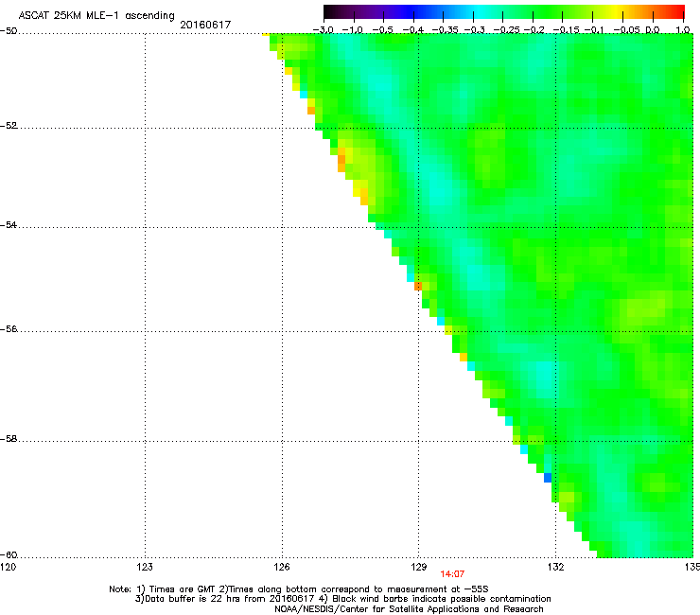Click the 'Times are GMT' note line
The height and width of the screenshot is (615, 700).
tap(299, 589)
